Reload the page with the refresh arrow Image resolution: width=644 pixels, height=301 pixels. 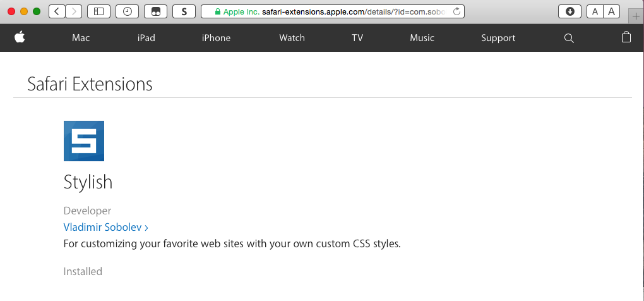[456, 11]
